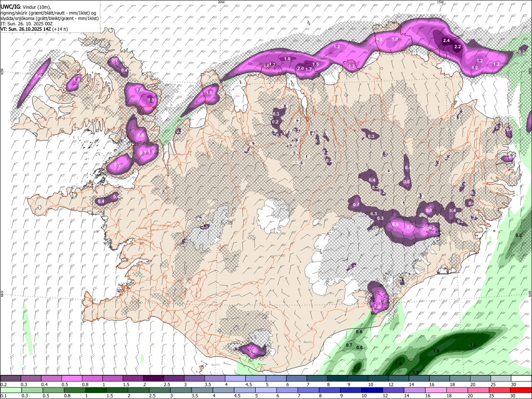Click the line starting 'rigning/skúrir'
The image size is (532, 399).
[48, 13]
